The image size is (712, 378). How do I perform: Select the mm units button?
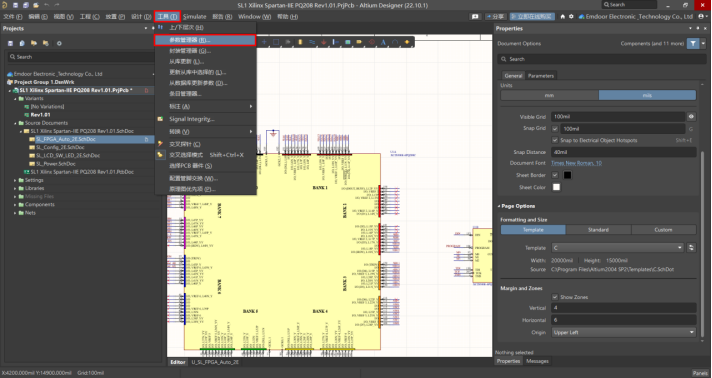(x=549, y=95)
